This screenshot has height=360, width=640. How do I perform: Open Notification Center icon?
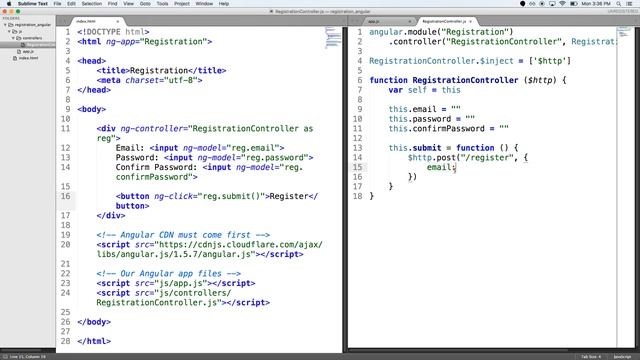tap(630, 4)
